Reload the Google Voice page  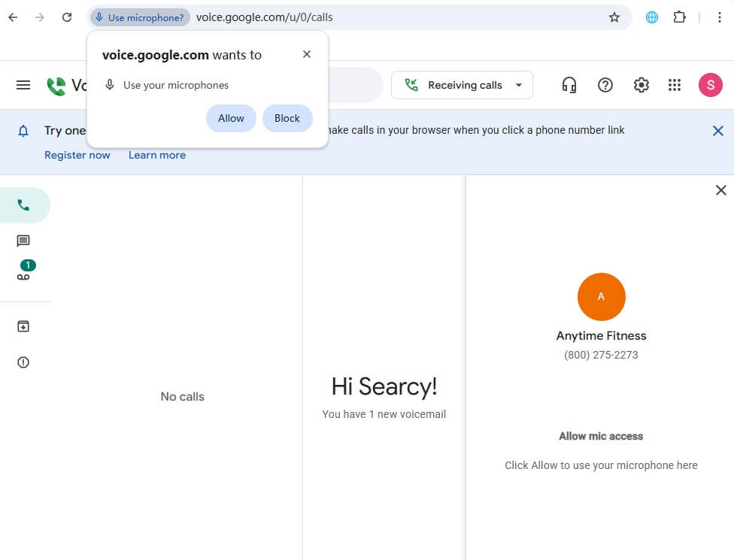(67, 17)
